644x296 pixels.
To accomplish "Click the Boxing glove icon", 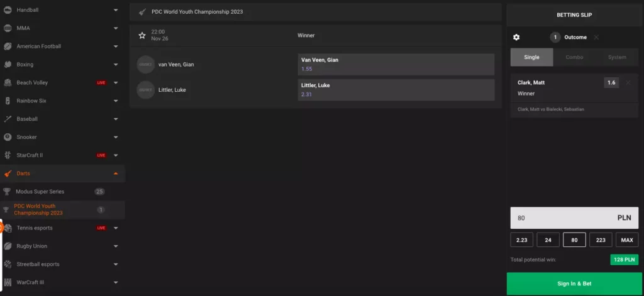I will 8,65.
